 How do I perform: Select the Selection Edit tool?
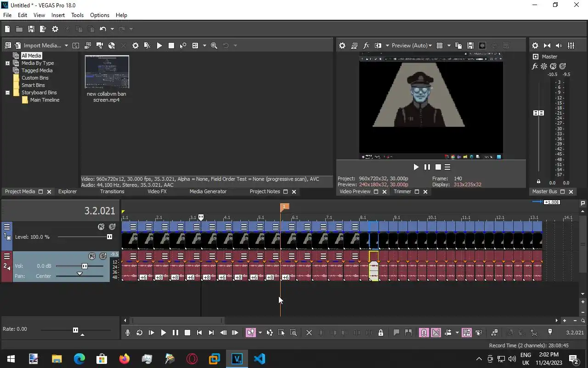coord(282,333)
